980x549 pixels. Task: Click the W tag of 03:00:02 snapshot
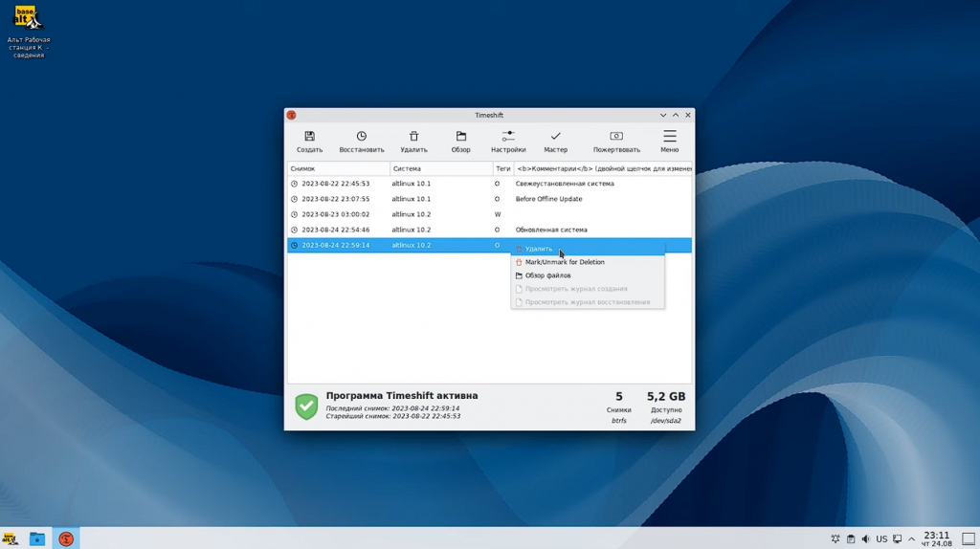pos(498,214)
